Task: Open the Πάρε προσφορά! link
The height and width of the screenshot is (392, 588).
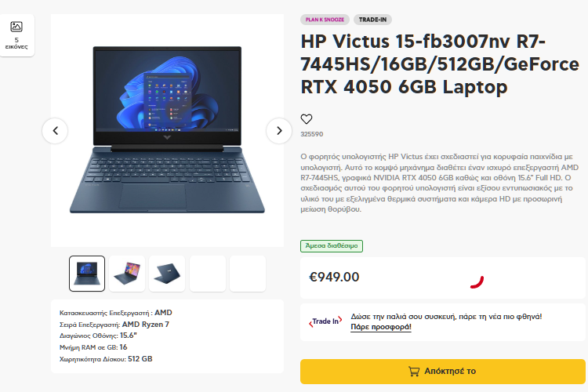Action: (381, 327)
